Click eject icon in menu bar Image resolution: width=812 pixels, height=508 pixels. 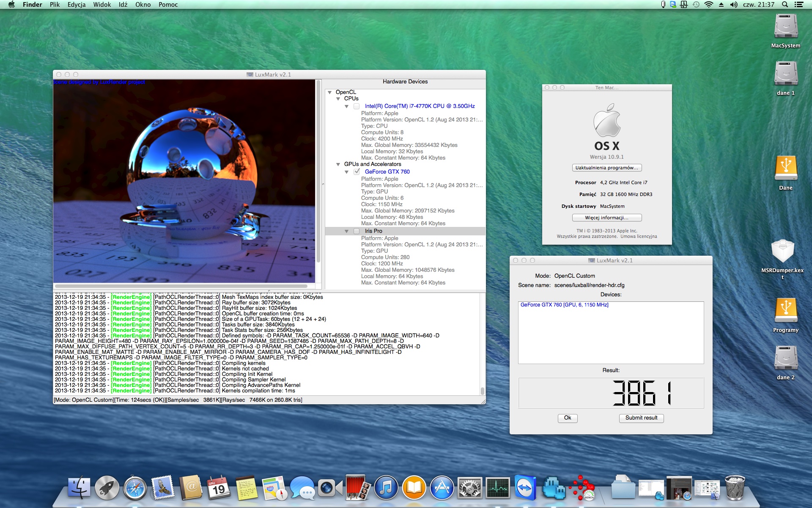click(721, 5)
